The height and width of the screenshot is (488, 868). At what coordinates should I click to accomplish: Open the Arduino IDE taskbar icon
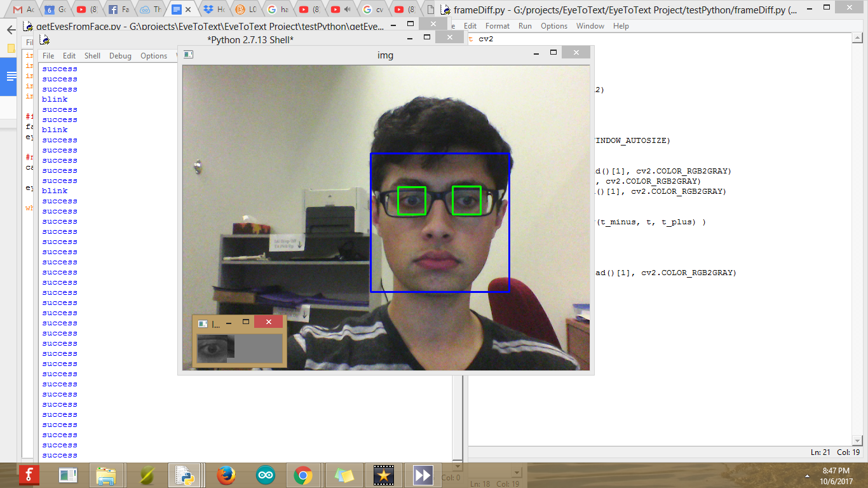[266, 475]
